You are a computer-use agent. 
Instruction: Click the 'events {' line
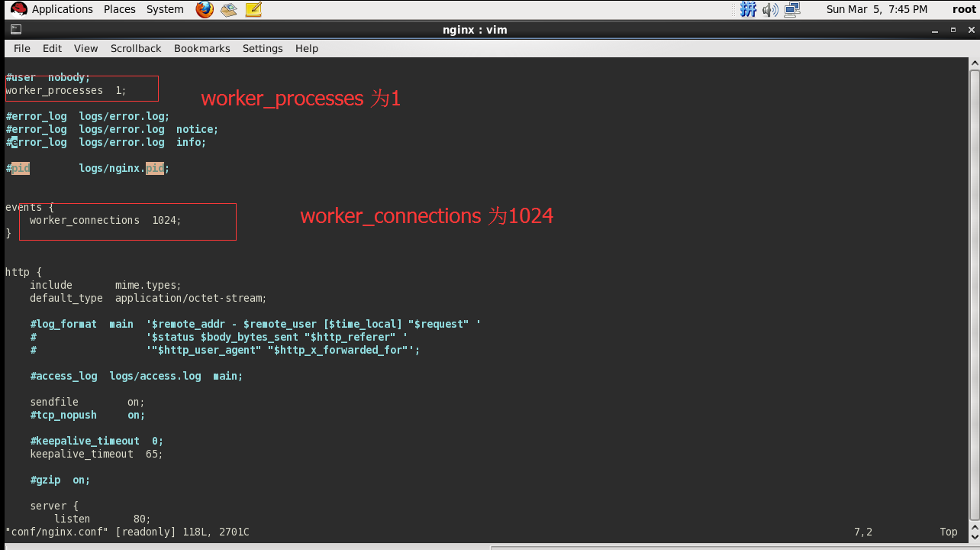pyautogui.click(x=30, y=207)
